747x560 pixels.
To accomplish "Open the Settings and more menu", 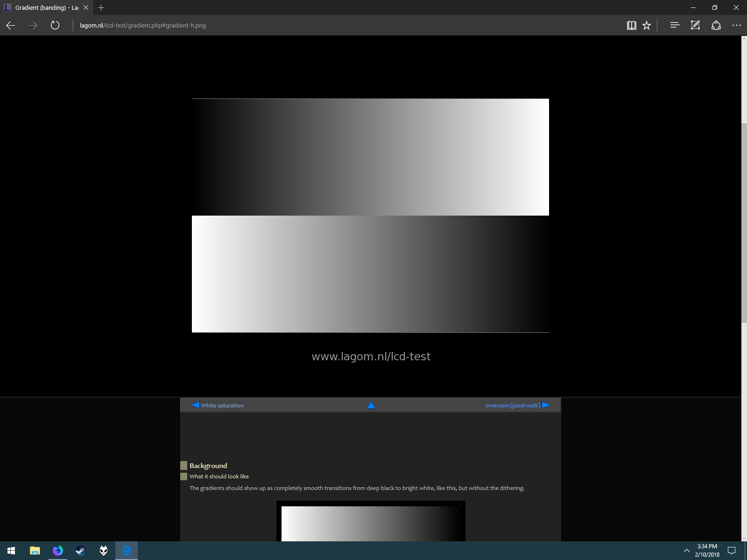I will point(736,25).
